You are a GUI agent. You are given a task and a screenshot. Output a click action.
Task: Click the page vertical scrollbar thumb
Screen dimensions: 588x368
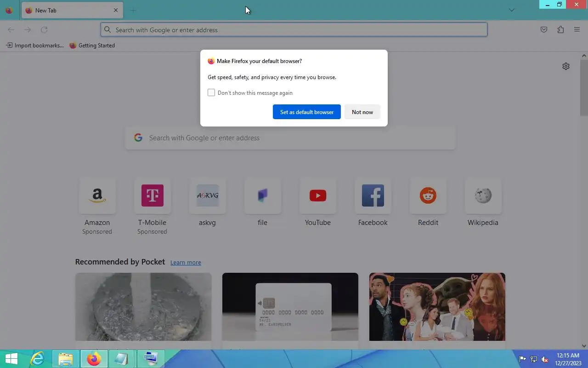coord(584,87)
